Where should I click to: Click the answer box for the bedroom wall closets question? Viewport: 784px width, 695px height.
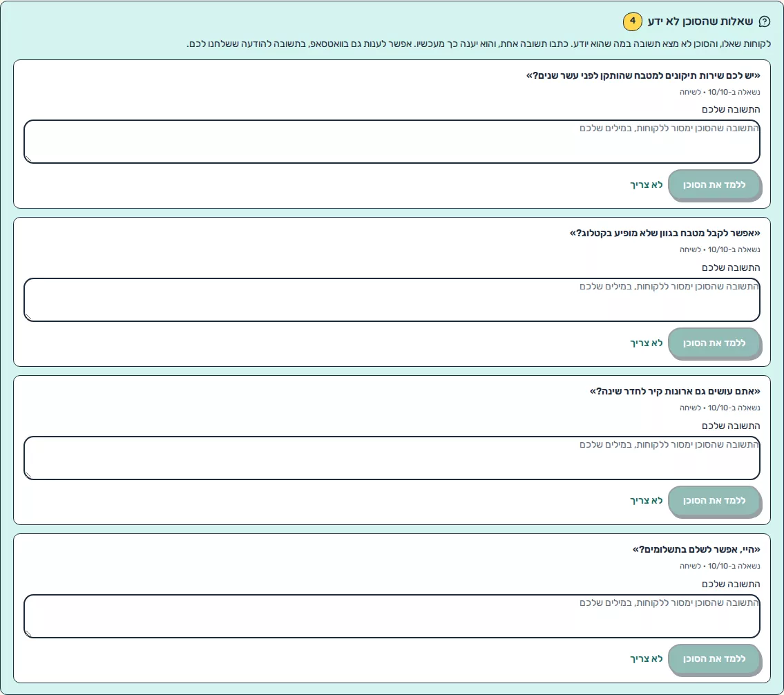(392, 458)
